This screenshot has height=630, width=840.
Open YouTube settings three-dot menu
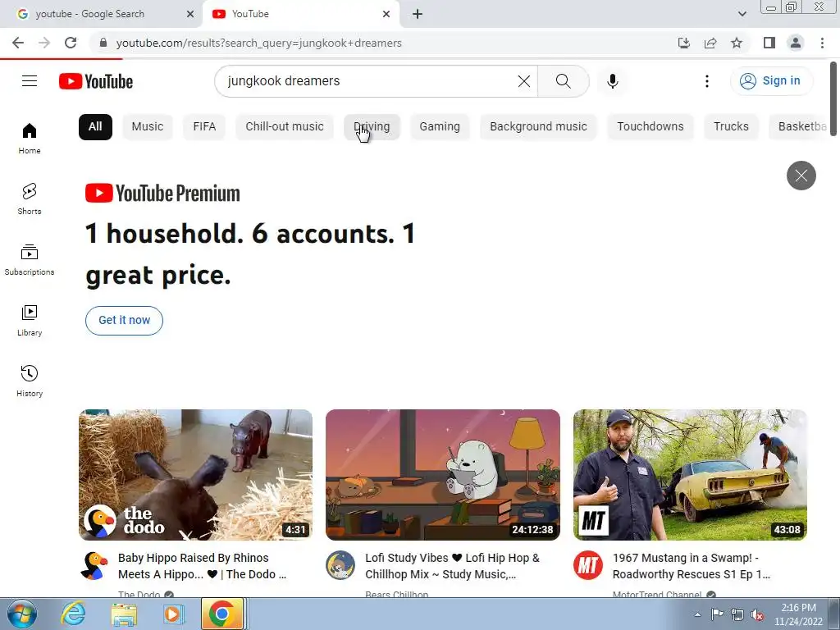[x=706, y=81]
